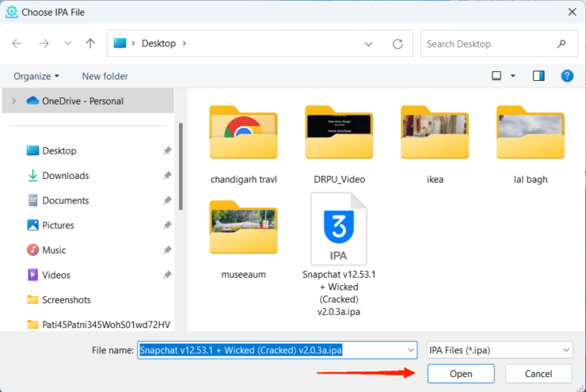Open the chandigarh travl folder
Screen dimensions: 586x392
point(243,134)
